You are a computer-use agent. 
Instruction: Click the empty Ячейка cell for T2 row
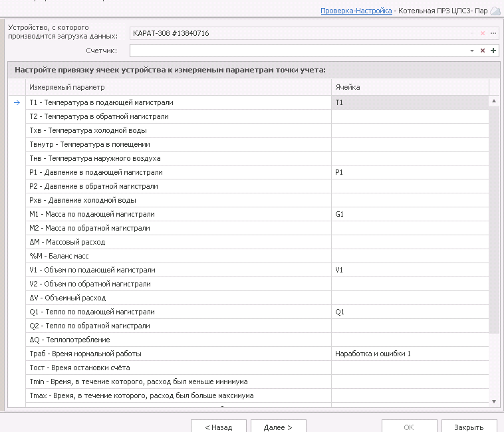coord(410,116)
